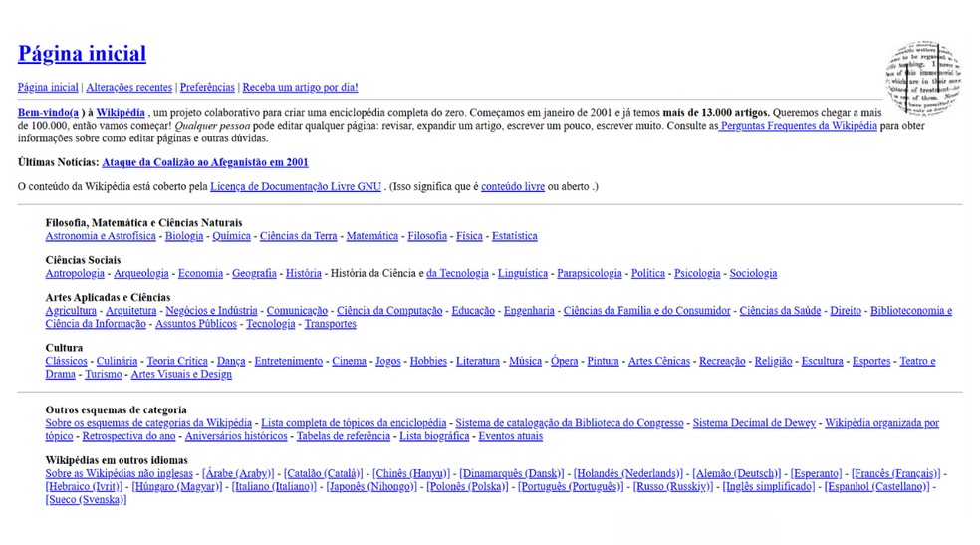Open Alterações recentes in the top navigation
Image resolution: width=980 pixels, height=545 pixels.
click(128, 87)
